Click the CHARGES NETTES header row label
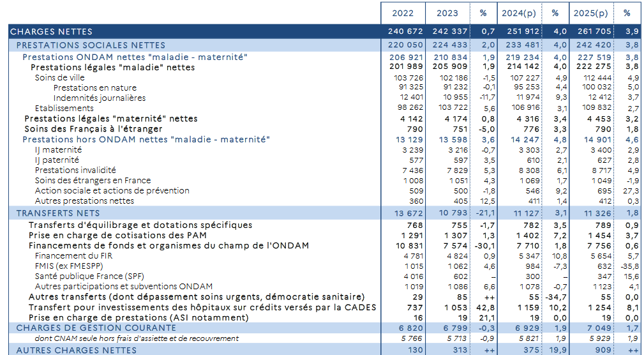644x355 pixels. tap(51, 31)
